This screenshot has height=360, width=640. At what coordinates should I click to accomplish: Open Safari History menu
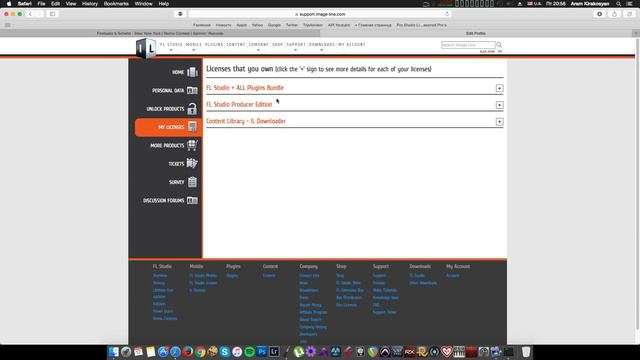point(90,4)
